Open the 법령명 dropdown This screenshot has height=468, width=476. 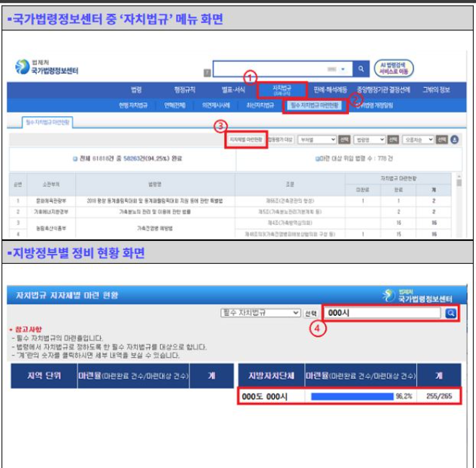pos(369,140)
